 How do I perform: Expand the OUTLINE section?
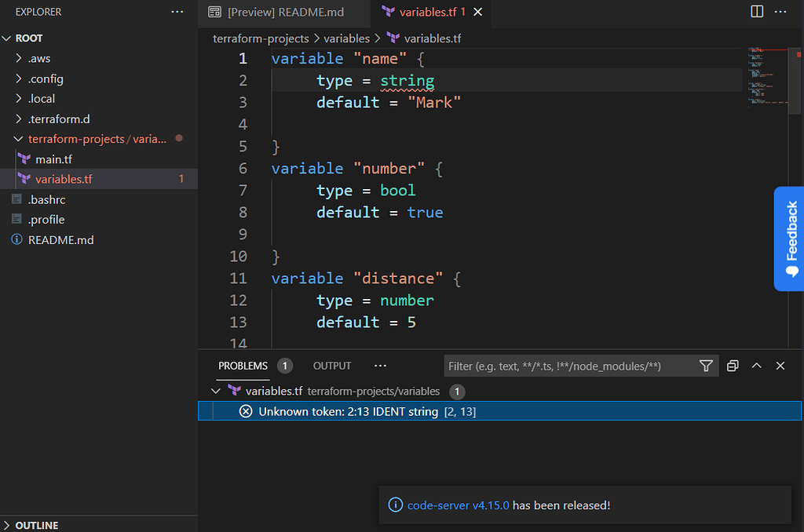tap(36, 525)
